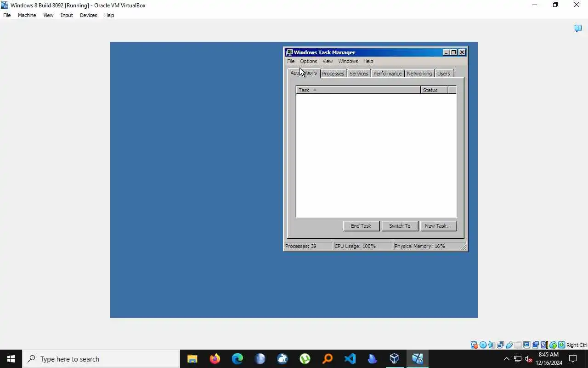The height and width of the screenshot is (368, 588).
Task: Click the New Task... button
Action: click(438, 226)
